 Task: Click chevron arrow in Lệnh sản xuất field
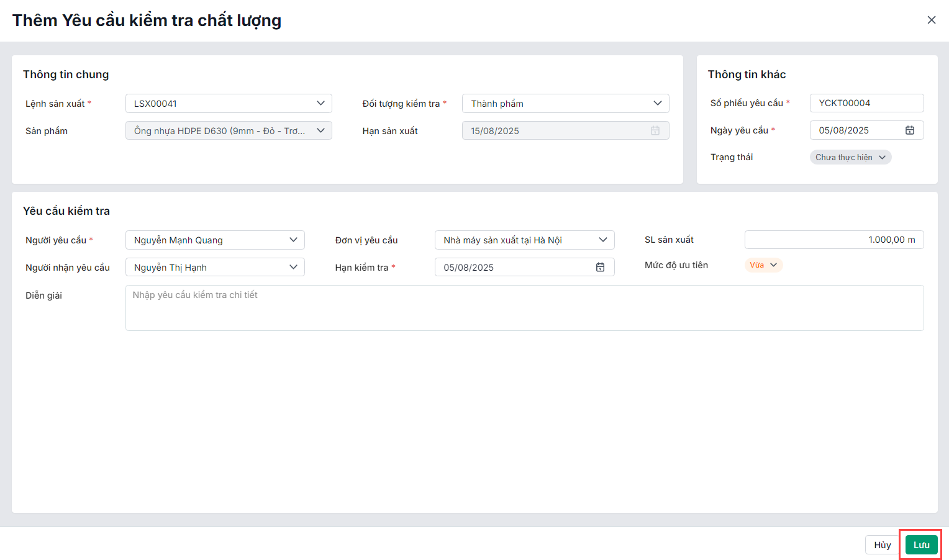320,103
